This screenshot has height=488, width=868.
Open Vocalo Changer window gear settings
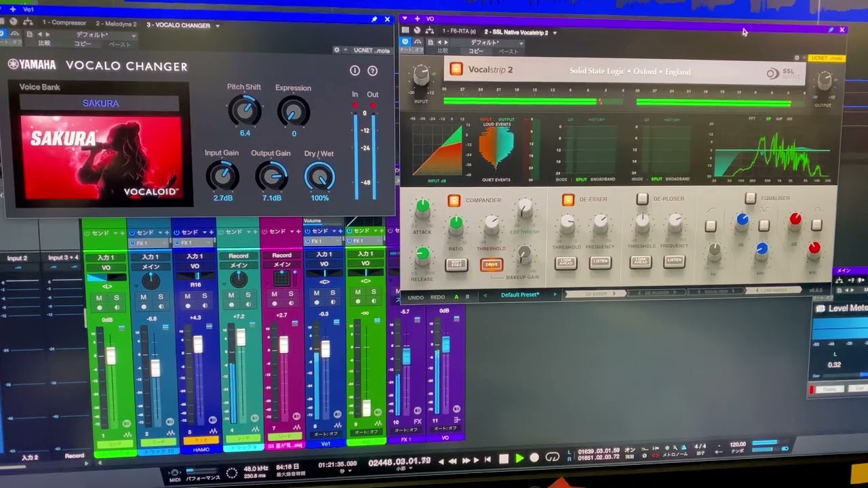336,50
